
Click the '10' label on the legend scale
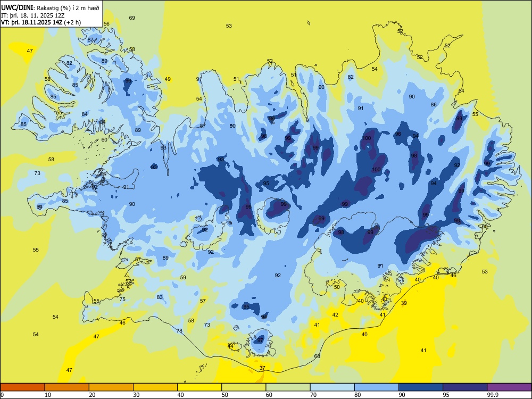(x=48, y=395)
